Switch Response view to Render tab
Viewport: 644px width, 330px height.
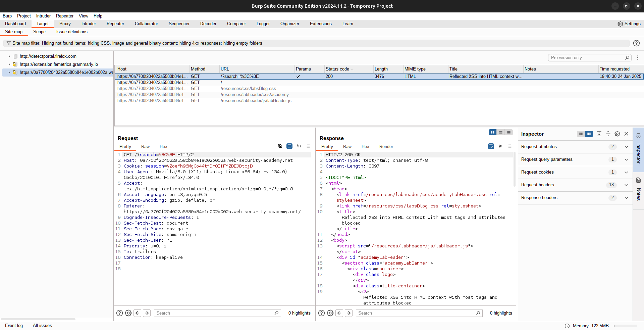pyautogui.click(x=386, y=147)
